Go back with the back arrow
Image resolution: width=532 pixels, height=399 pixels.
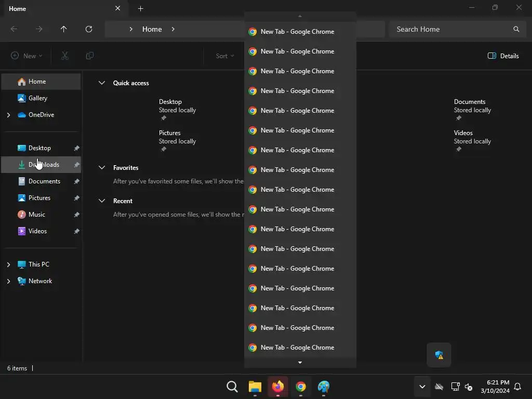pos(14,29)
